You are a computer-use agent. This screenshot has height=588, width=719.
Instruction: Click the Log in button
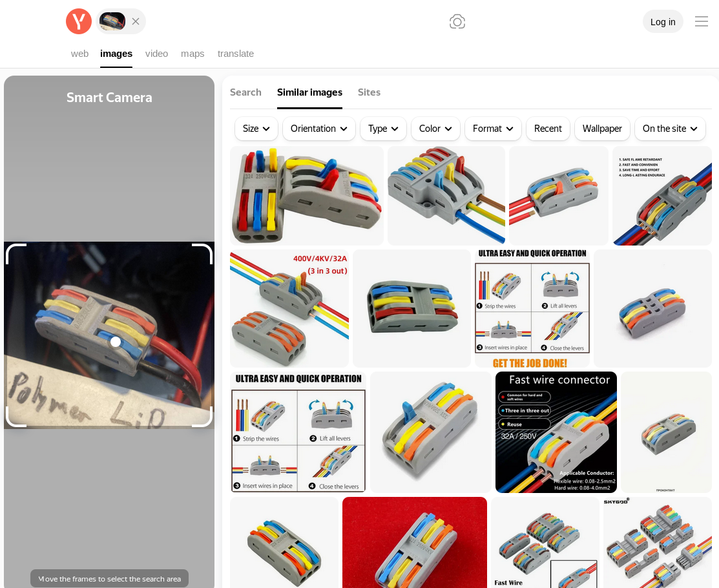(x=663, y=21)
